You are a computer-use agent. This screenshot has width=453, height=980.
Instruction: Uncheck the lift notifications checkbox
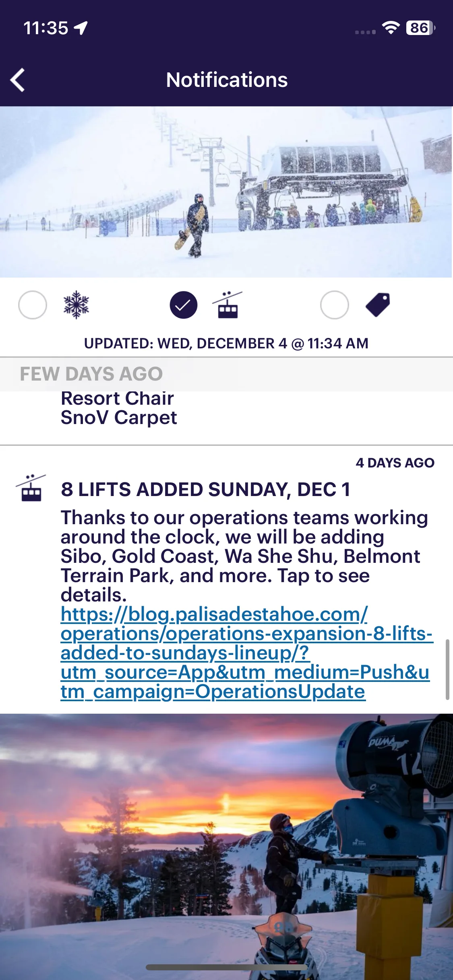(184, 305)
